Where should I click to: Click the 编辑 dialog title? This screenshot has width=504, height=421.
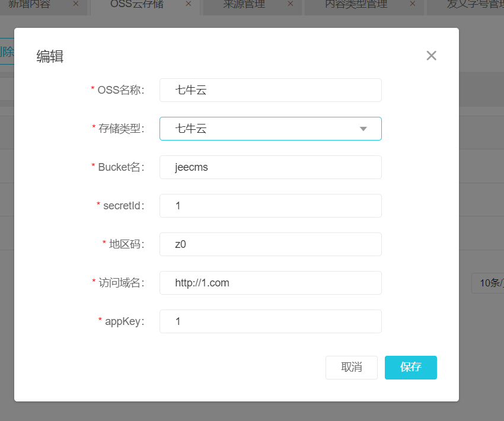pyautogui.click(x=50, y=56)
